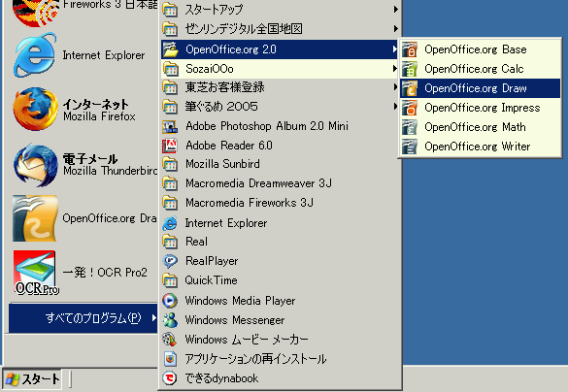Click the Windows Media Player label
The image size is (568, 392).
coord(240,301)
